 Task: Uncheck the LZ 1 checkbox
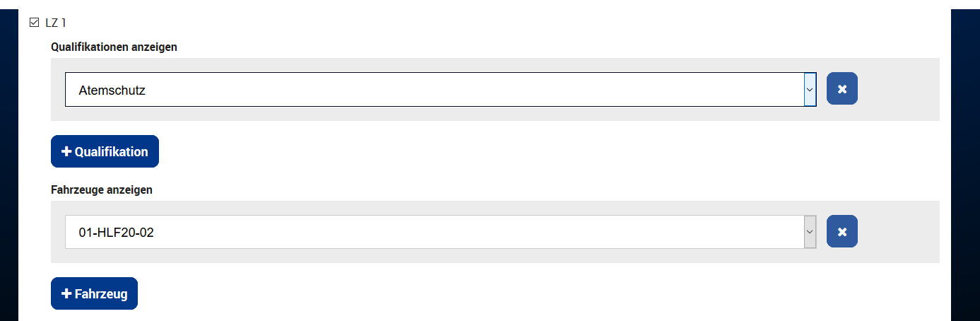pyautogui.click(x=34, y=23)
